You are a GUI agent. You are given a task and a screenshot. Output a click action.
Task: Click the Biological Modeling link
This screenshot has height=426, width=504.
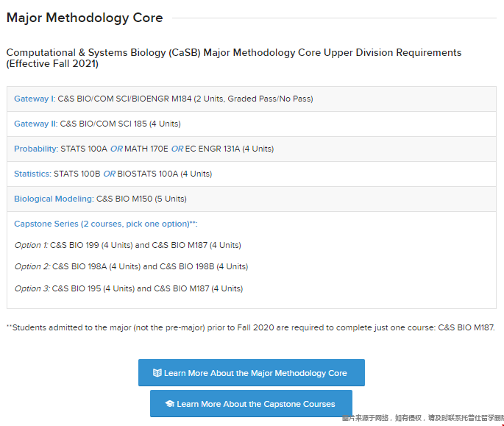click(54, 199)
